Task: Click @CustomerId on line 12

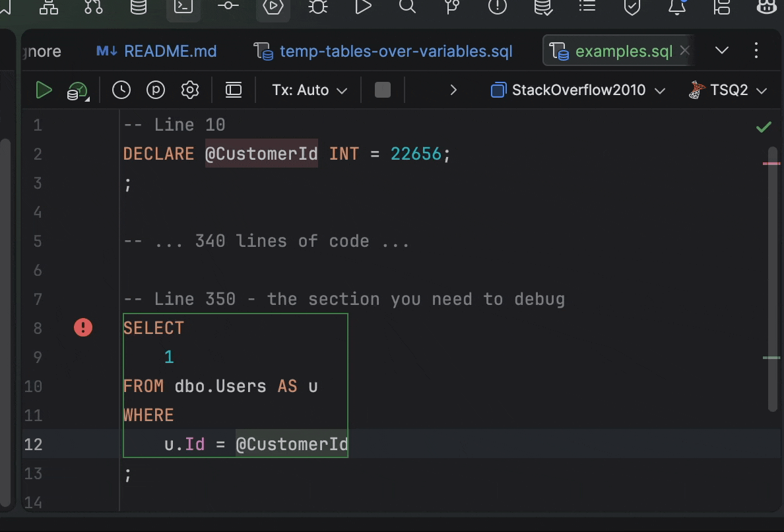Action: (292, 444)
